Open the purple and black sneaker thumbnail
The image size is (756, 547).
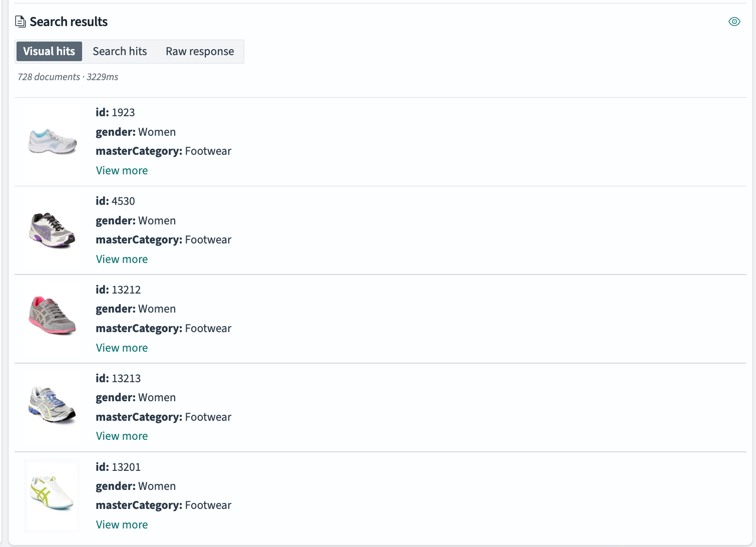point(52,230)
